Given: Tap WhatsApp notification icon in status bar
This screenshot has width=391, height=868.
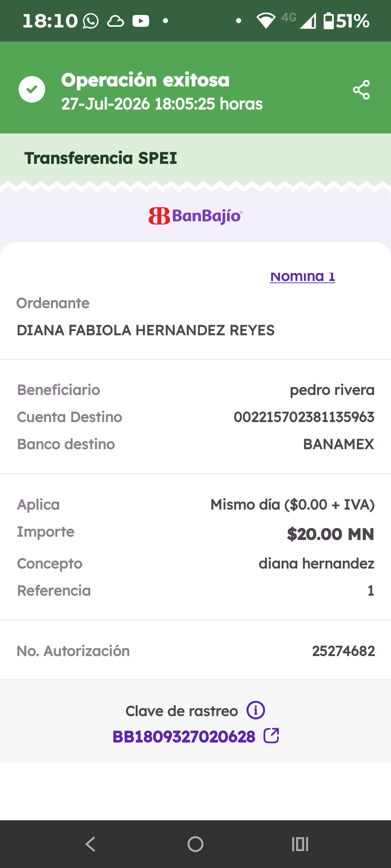Looking at the screenshot, I should (x=91, y=21).
